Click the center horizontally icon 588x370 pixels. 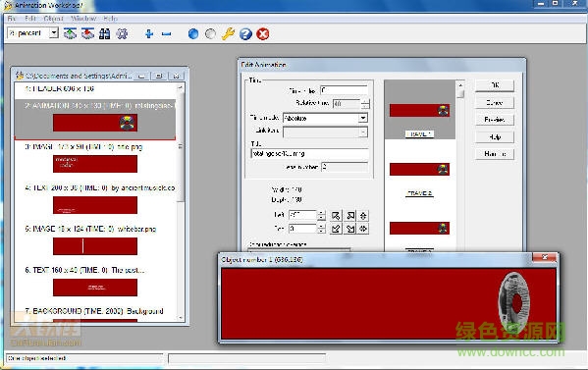363,229
